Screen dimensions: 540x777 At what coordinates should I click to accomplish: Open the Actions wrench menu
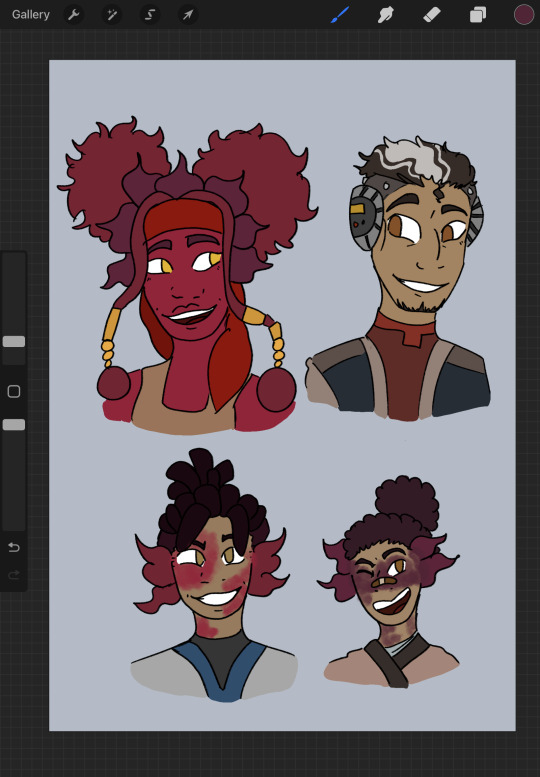[74, 15]
